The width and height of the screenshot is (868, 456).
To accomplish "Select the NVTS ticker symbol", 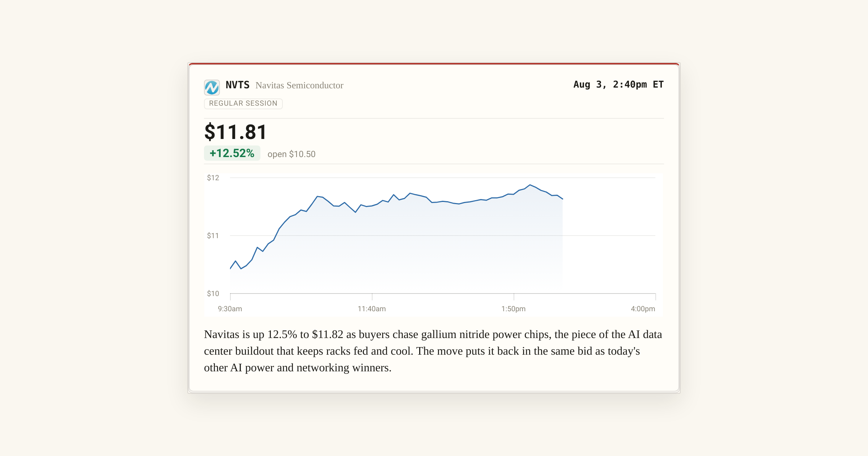I will 238,85.
